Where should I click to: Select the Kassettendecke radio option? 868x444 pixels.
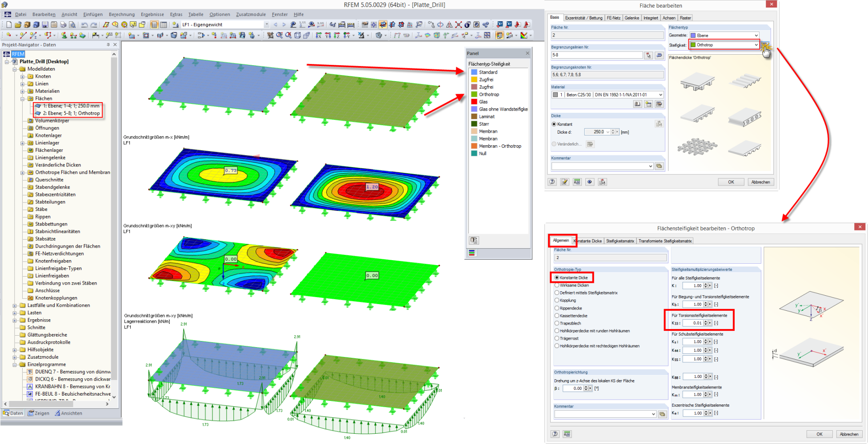pos(556,315)
